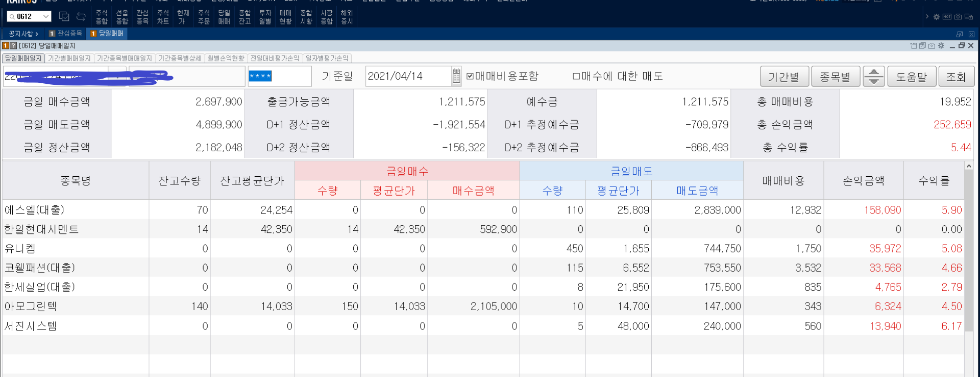
Task: Select the 당일매매일지 sub-tab
Action: (x=23, y=58)
